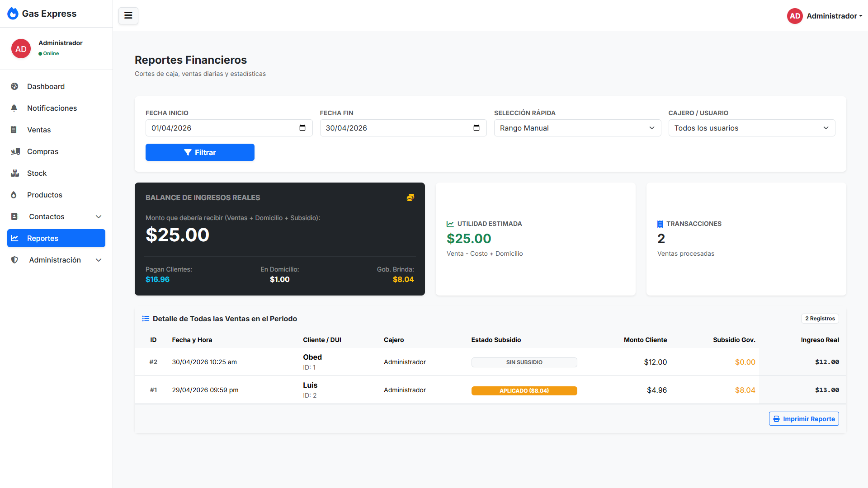Click the Estado Subsidio column header
This screenshot has height=488, width=868.
(x=496, y=340)
